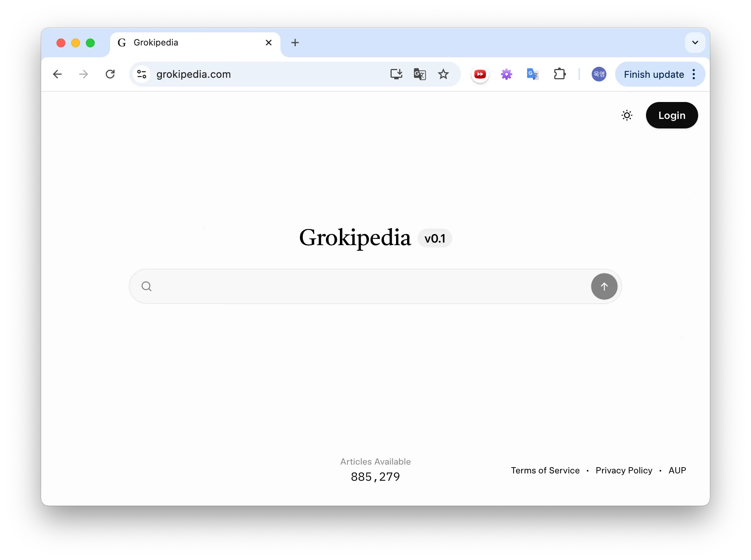The width and height of the screenshot is (751, 560).
Task: Bookmark this page with the star icon
Action: (443, 74)
